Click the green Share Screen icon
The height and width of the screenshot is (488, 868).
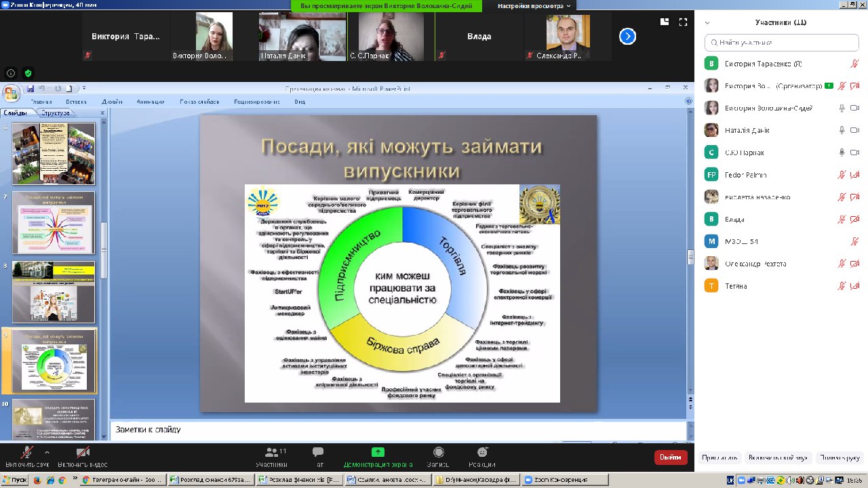point(378,452)
